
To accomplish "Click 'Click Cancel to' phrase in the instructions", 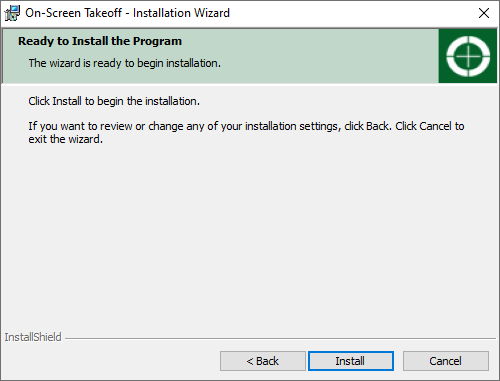I will pyautogui.click(x=430, y=126).
